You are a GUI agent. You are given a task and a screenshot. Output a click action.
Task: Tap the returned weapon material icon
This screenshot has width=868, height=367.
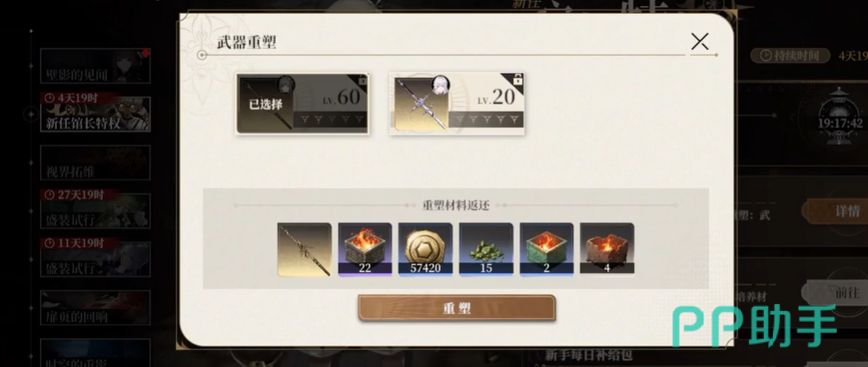point(304,250)
